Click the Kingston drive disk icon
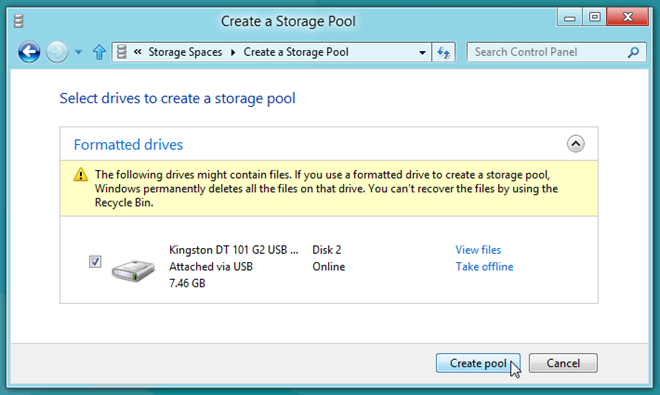The image size is (660, 395). [133, 270]
